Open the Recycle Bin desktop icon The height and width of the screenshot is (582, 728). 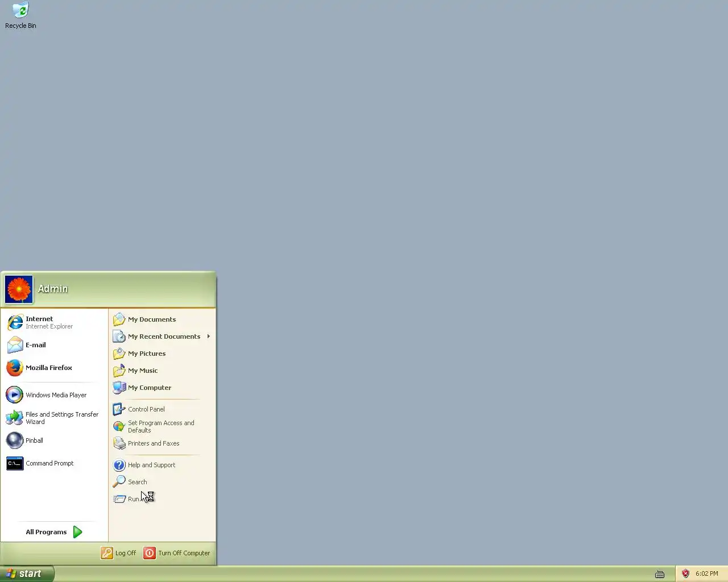click(x=20, y=16)
